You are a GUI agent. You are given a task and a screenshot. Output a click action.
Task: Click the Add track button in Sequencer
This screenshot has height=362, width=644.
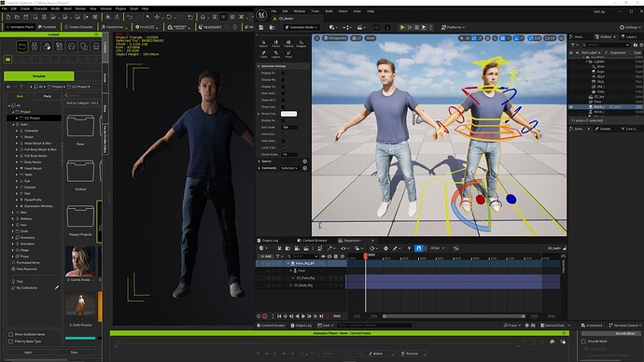pyautogui.click(x=266, y=257)
